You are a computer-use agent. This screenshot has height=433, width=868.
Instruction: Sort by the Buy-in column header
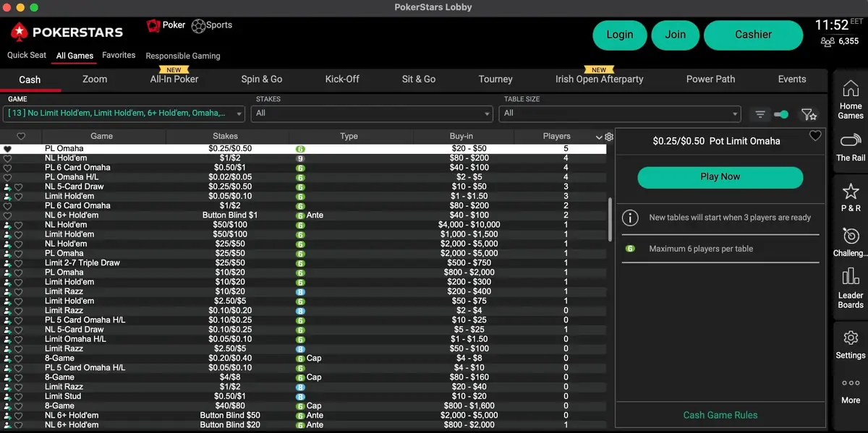(x=461, y=136)
